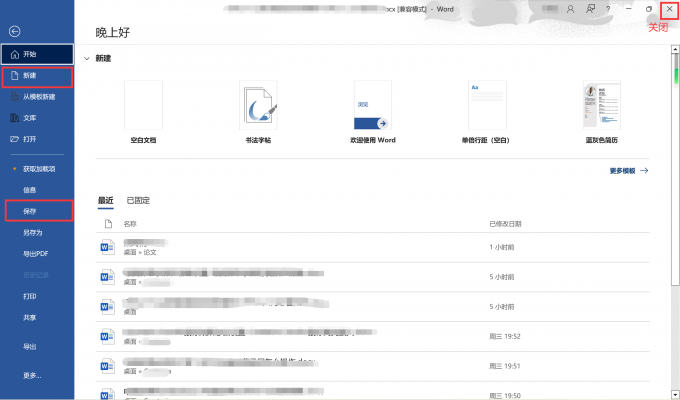
Task: Create a 空白文档 blank document
Action: (x=144, y=112)
